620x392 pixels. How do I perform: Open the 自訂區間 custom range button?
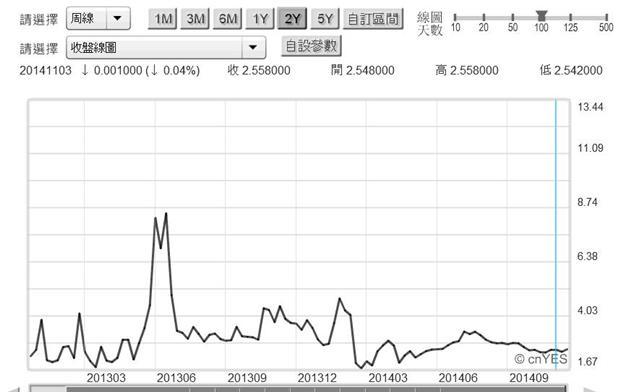click(373, 19)
